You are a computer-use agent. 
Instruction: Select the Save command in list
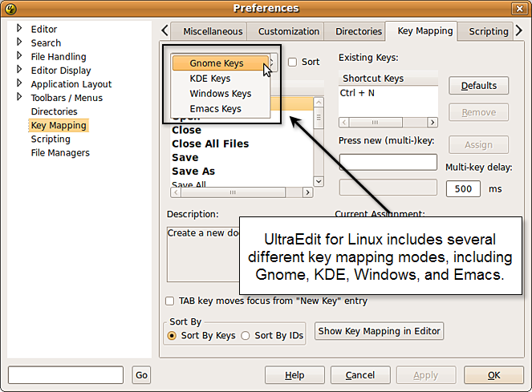click(x=242, y=158)
